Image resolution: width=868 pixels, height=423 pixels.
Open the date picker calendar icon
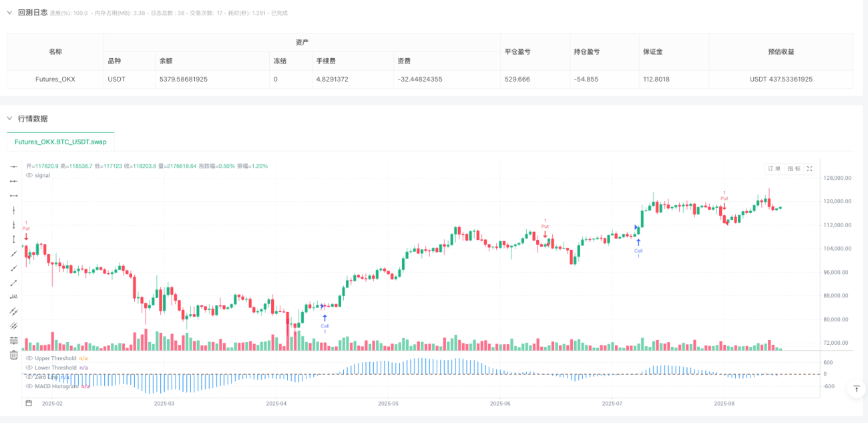tap(29, 403)
